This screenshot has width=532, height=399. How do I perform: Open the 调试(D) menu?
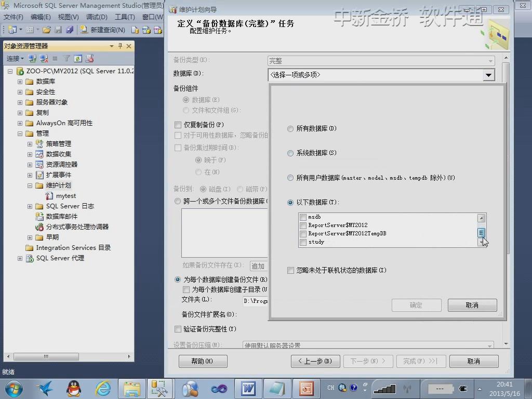(x=96, y=17)
